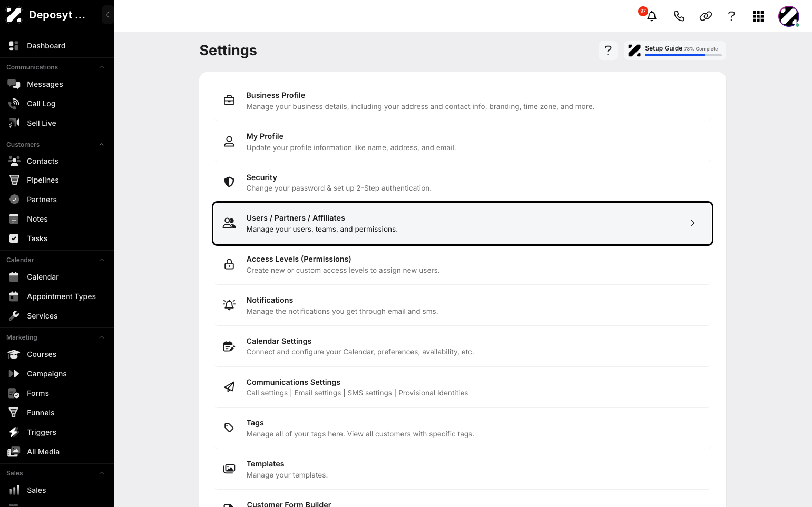Image resolution: width=812 pixels, height=507 pixels.
Task: Click the My Profile person icon
Action: [x=229, y=141]
